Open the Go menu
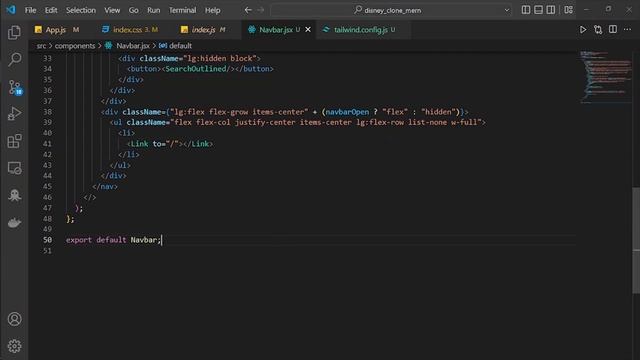This screenshot has height=360, width=640. (133, 10)
